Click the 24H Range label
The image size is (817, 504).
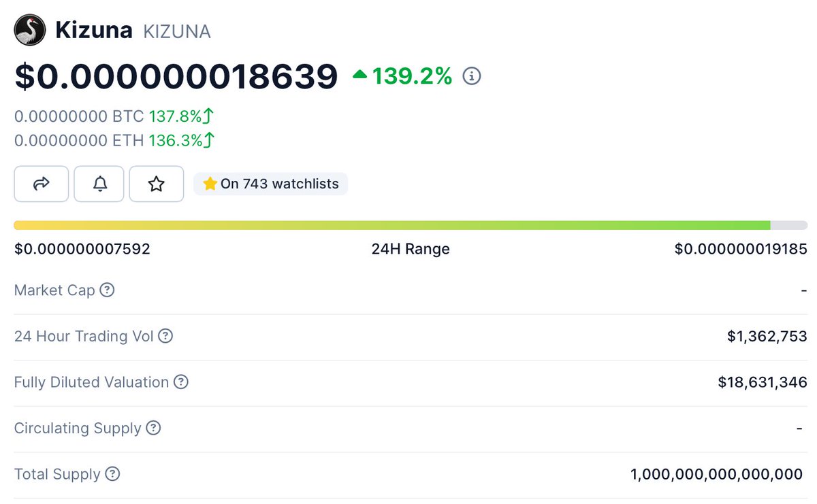coord(411,249)
